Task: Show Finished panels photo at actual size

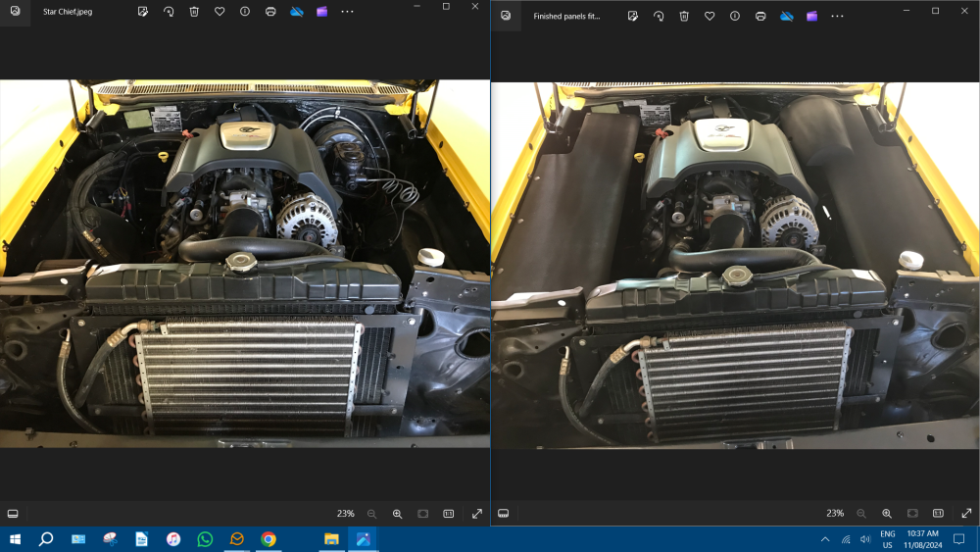Action: coord(938,513)
